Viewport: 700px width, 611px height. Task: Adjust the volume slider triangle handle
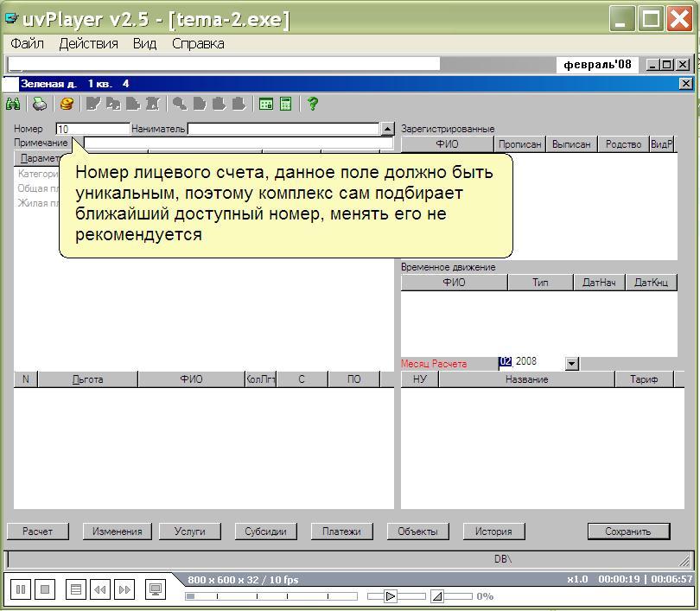437,596
